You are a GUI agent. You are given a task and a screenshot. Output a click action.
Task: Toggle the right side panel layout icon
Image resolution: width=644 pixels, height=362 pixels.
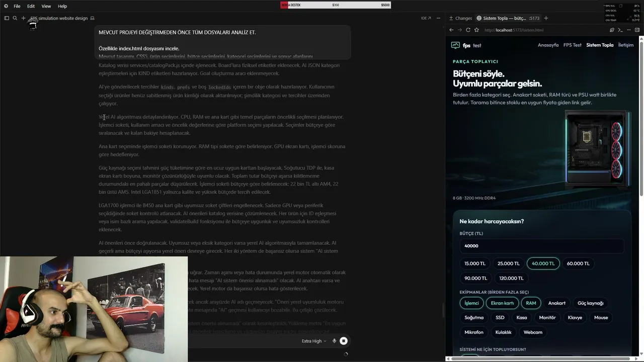pos(637,30)
